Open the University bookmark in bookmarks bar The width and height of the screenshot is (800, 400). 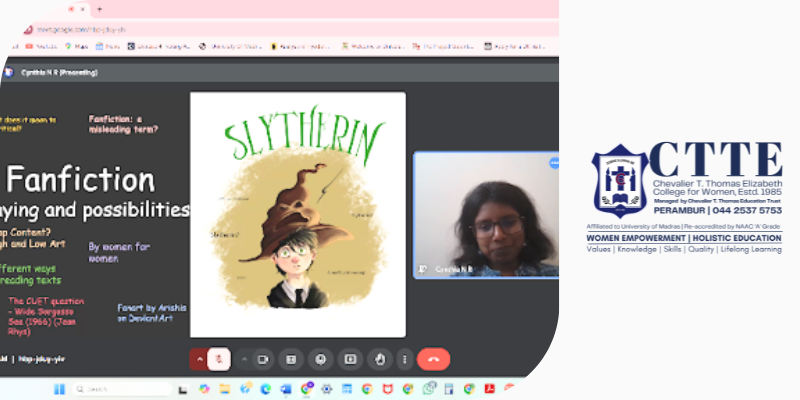230,46
